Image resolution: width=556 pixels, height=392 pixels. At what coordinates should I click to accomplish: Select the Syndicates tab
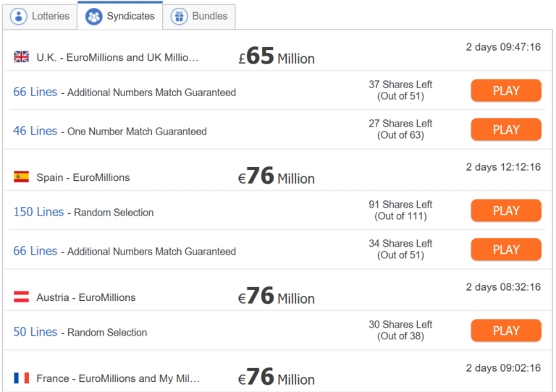pos(120,16)
